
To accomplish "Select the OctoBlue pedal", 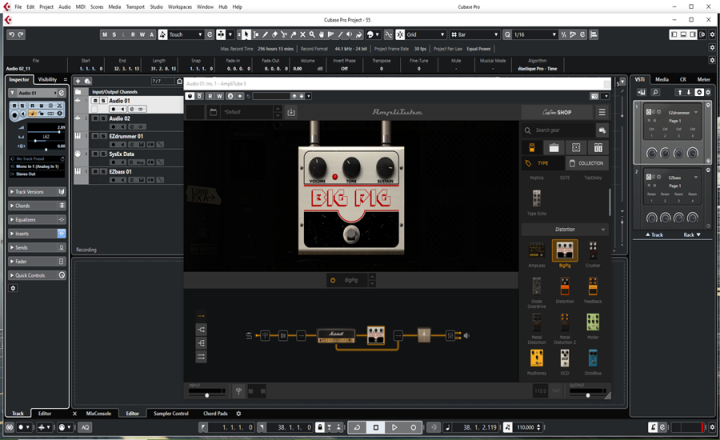I will pos(593,358).
